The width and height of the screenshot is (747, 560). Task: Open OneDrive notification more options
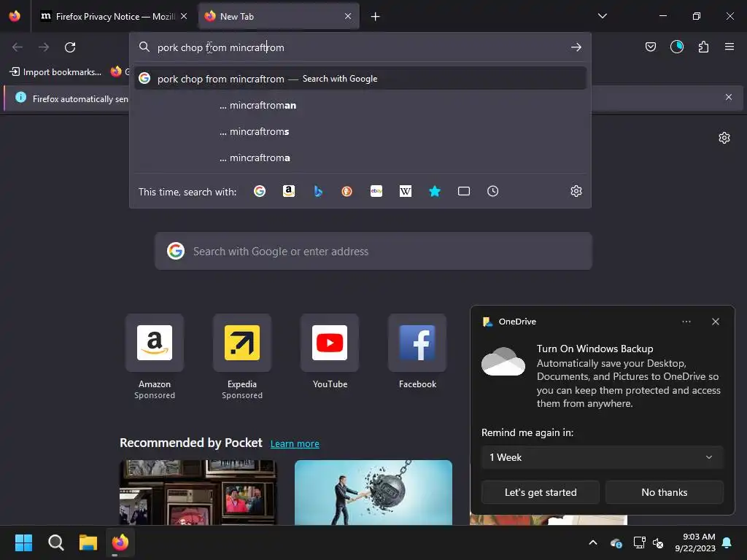click(x=686, y=322)
